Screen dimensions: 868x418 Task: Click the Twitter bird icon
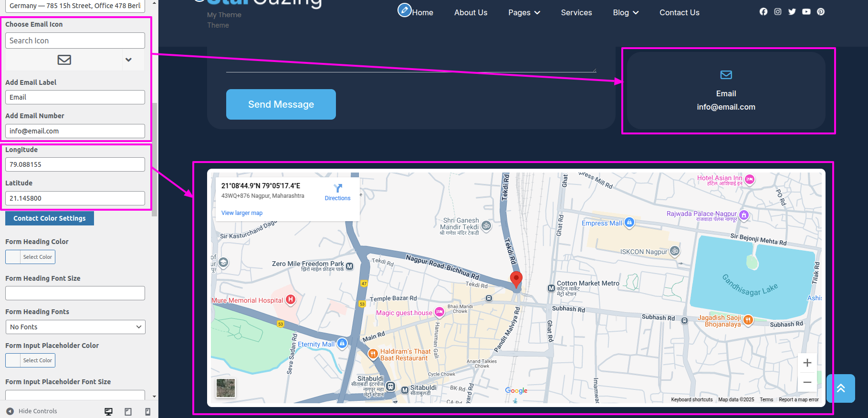(792, 12)
